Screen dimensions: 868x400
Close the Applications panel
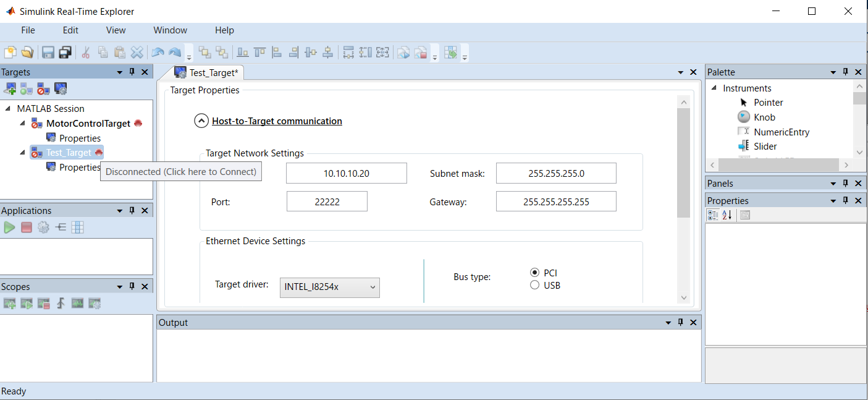(x=145, y=211)
